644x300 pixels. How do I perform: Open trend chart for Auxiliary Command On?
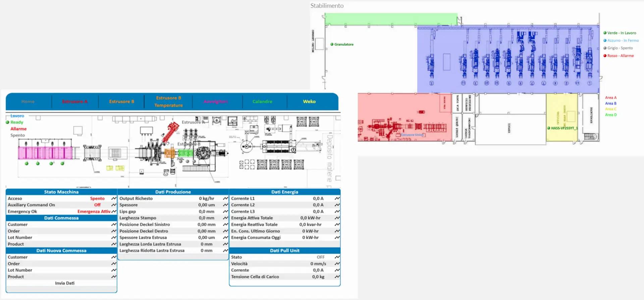coord(114,205)
